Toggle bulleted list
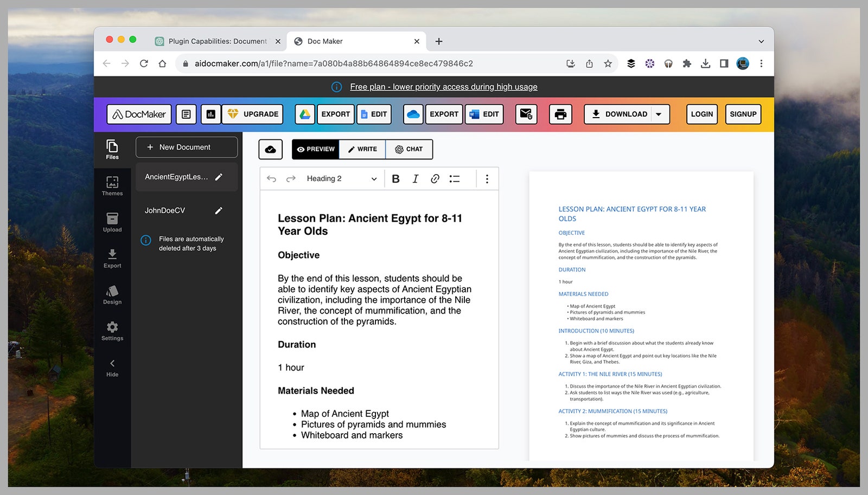Image resolution: width=868 pixels, height=495 pixels. [455, 179]
